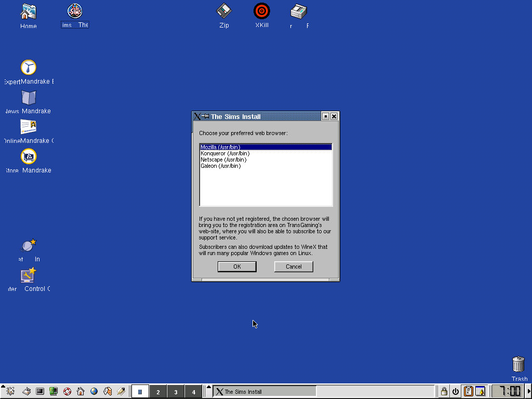Switch to virtual desktop 4

point(193,392)
